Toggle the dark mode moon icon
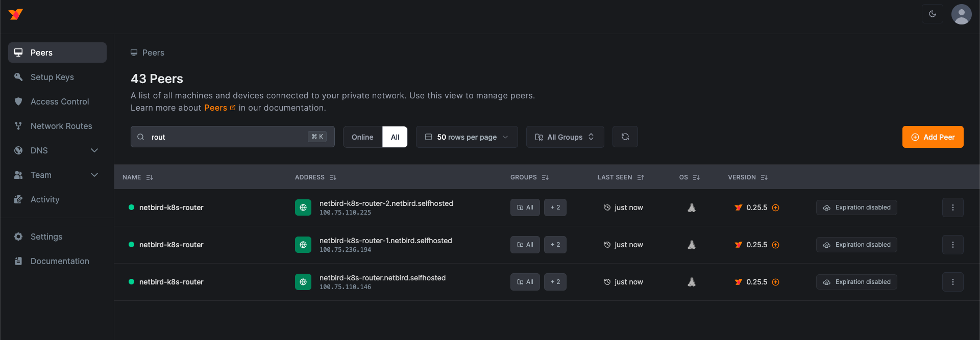Image resolution: width=980 pixels, height=340 pixels. [932, 14]
